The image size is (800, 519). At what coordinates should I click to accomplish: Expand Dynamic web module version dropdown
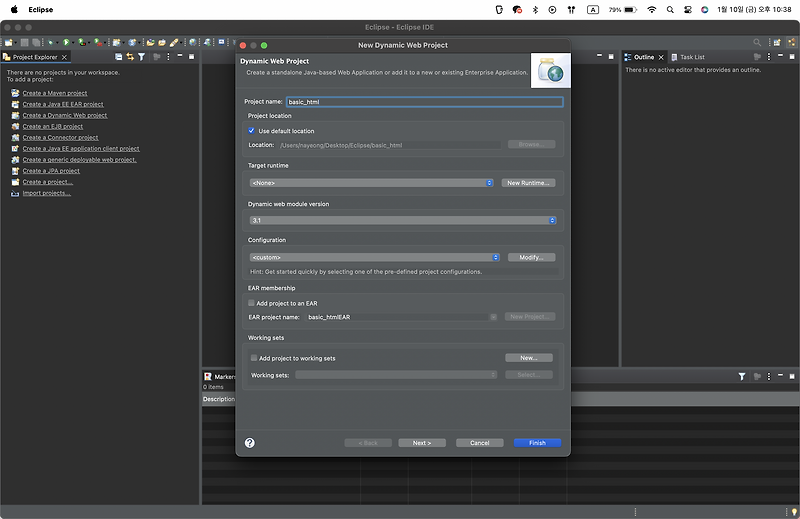pyautogui.click(x=403, y=220)
